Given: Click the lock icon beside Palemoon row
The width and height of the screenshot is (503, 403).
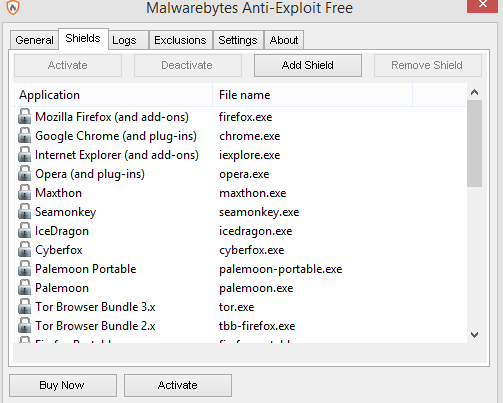Looking at the screenshot, I should 24,287.
